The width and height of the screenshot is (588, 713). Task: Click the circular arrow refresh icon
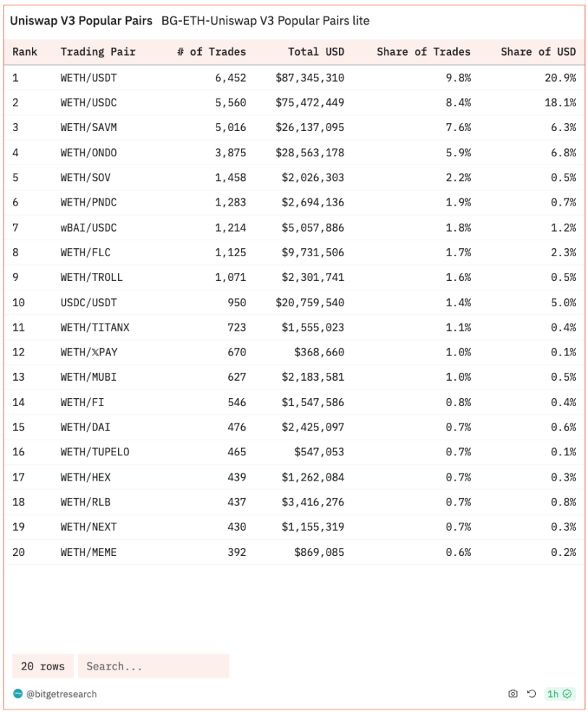pyautogui.click(x=532, y=693)
